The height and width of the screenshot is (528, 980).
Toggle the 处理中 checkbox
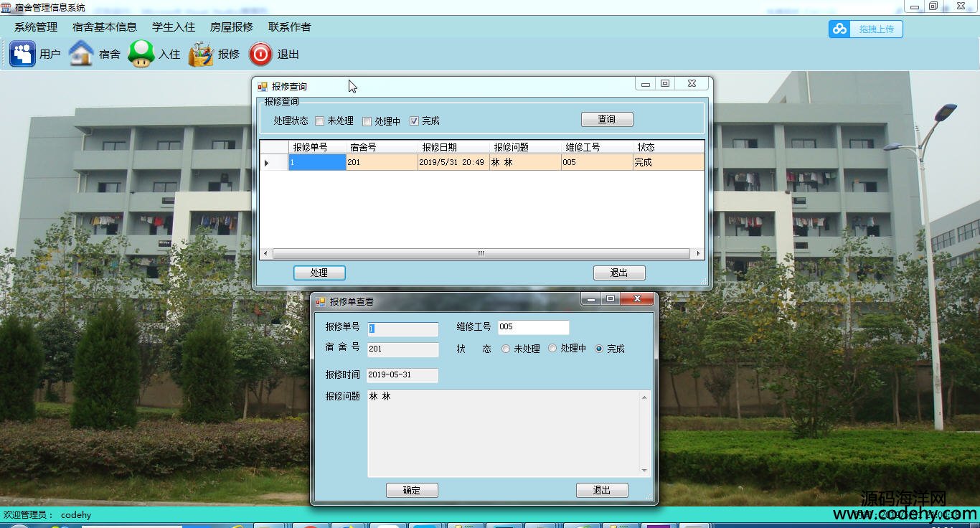(367, 121)
